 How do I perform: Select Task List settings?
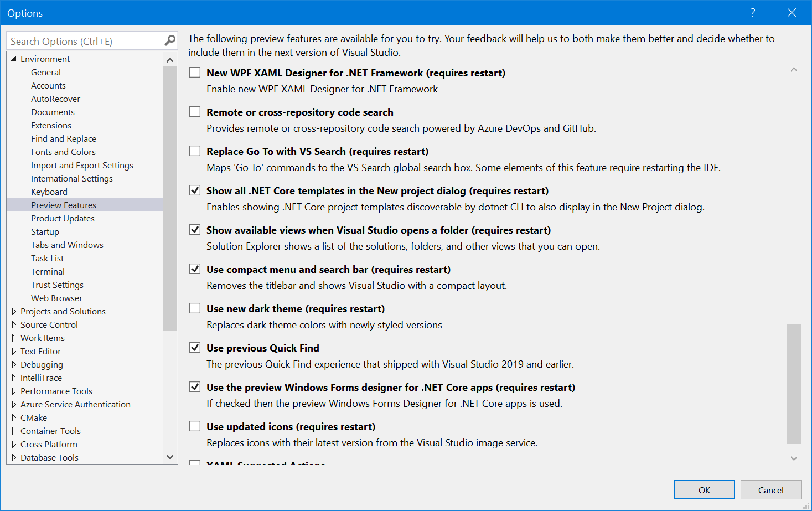[x=47, y=258]
